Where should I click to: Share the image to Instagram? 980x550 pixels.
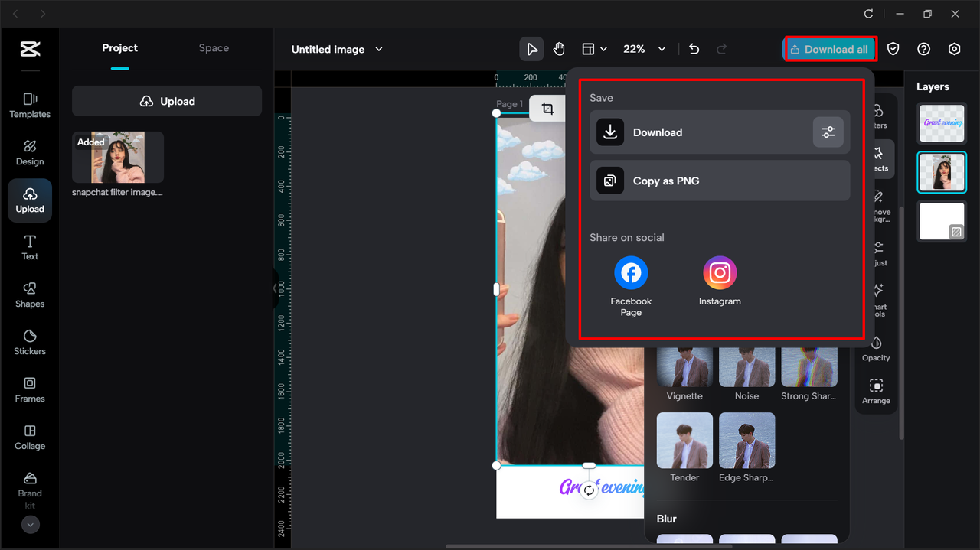pyautogui.click(x=720, y=272)
